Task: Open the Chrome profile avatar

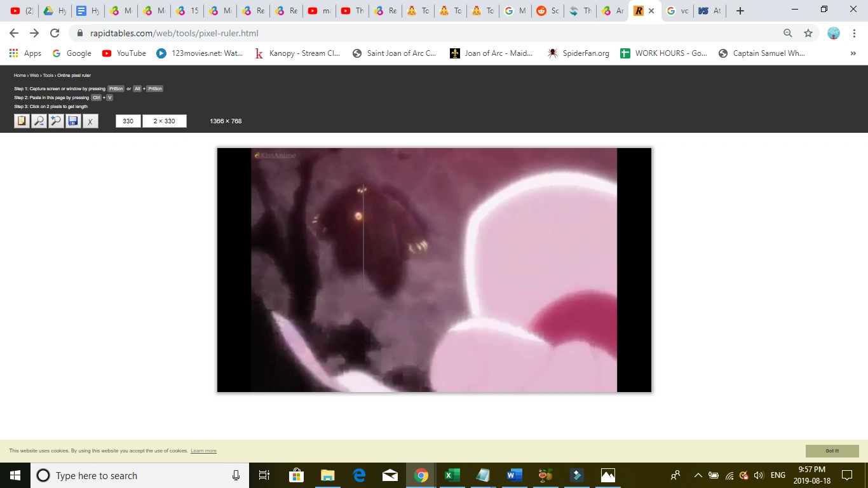Action: 834,33
